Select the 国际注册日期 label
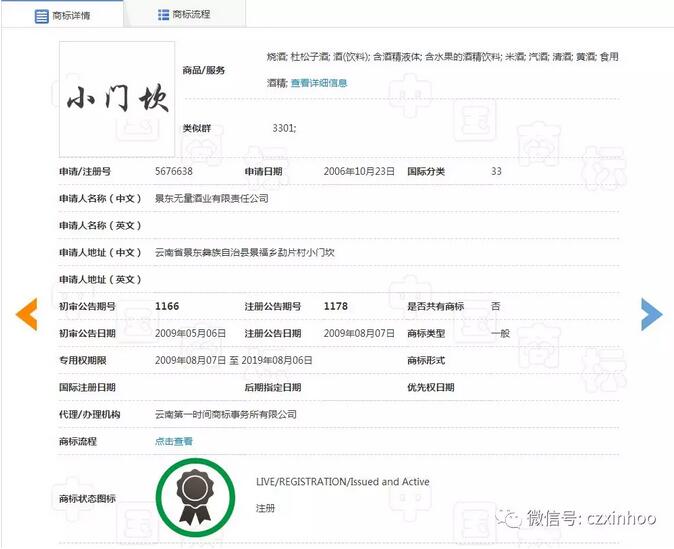This screenshot has width=674, height=549. (87, 387)
